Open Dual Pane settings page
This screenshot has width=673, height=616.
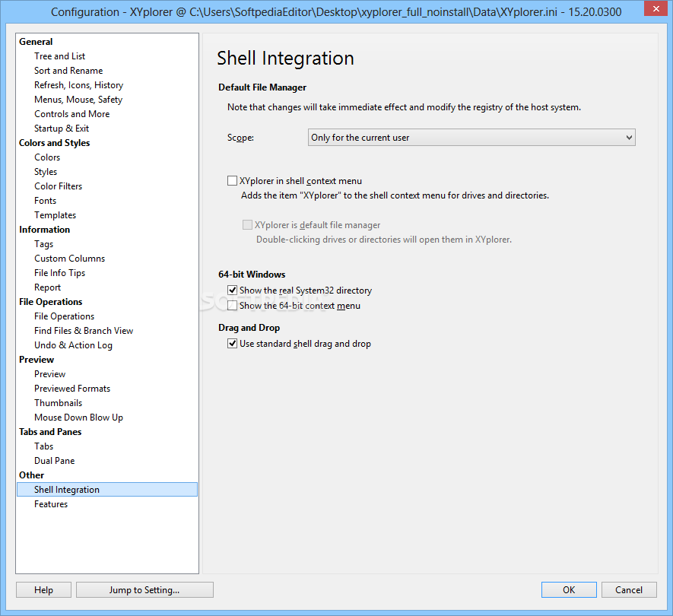coord(55,461)
